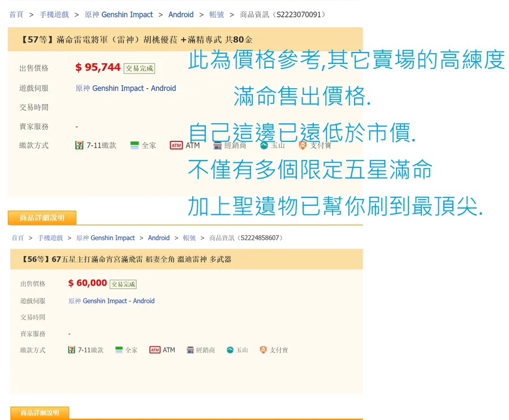This screenshot has height=420, width=509.
Task: Choose the 支付寶 icon in the $95,744 listing
Action: 303,145
